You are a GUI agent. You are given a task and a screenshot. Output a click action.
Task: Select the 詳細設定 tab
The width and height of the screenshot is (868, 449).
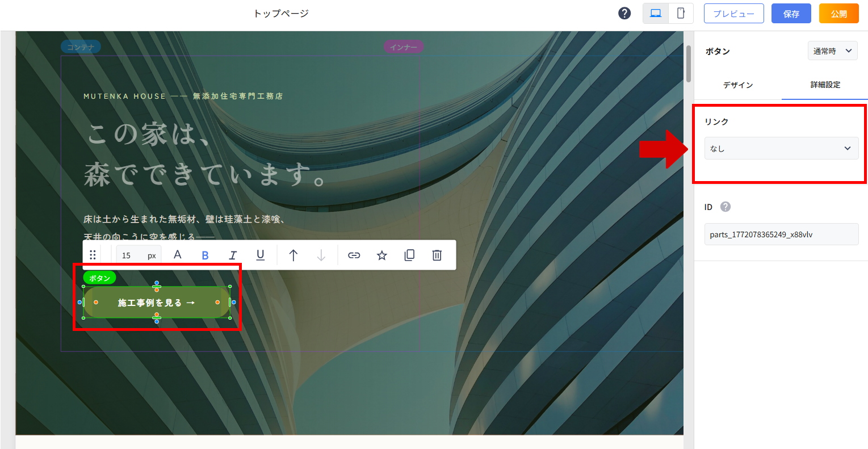pos(825,85)
